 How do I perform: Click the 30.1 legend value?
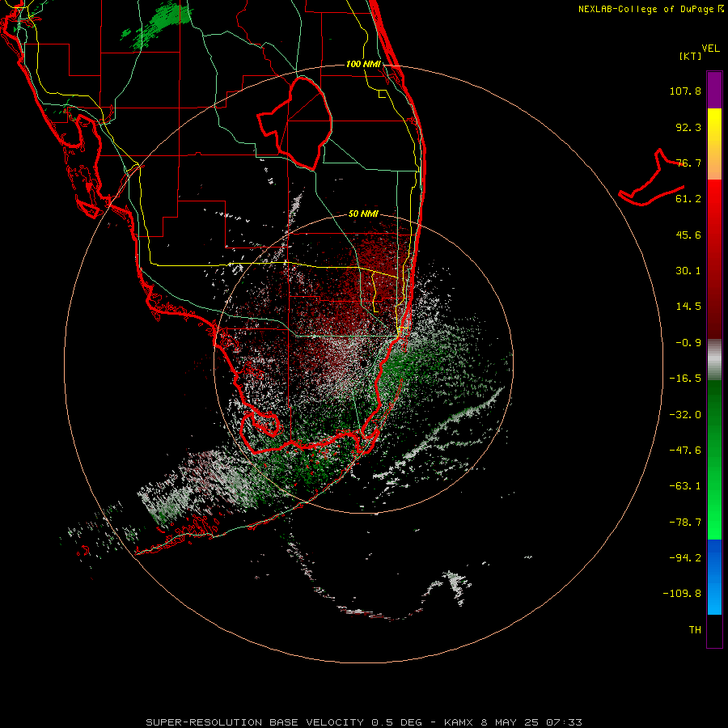pyautogui.click(x=688, y=271)
